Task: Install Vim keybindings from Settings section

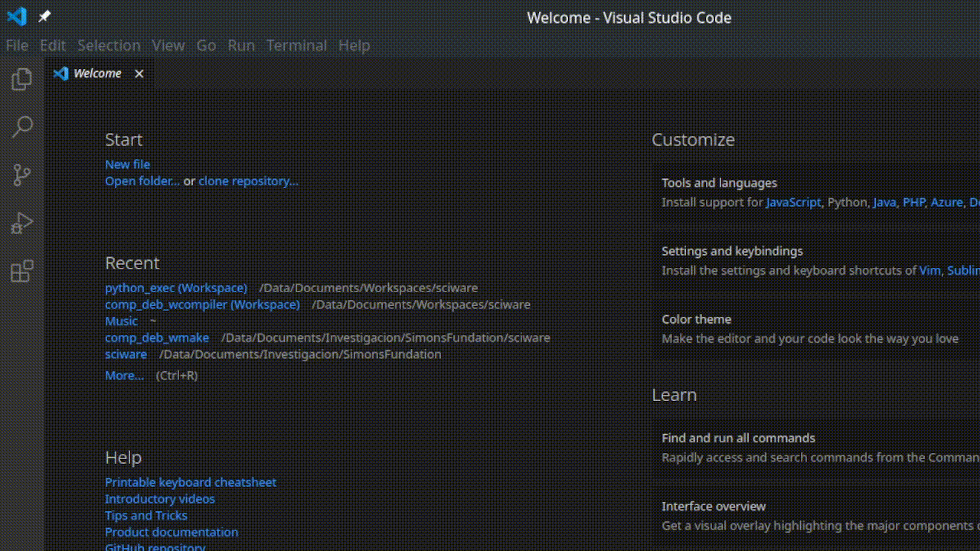Action: coord(929,270)
